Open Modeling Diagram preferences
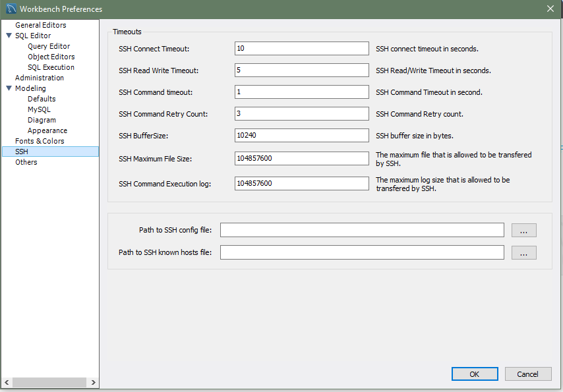563x392 pixels. click(42, 120)
